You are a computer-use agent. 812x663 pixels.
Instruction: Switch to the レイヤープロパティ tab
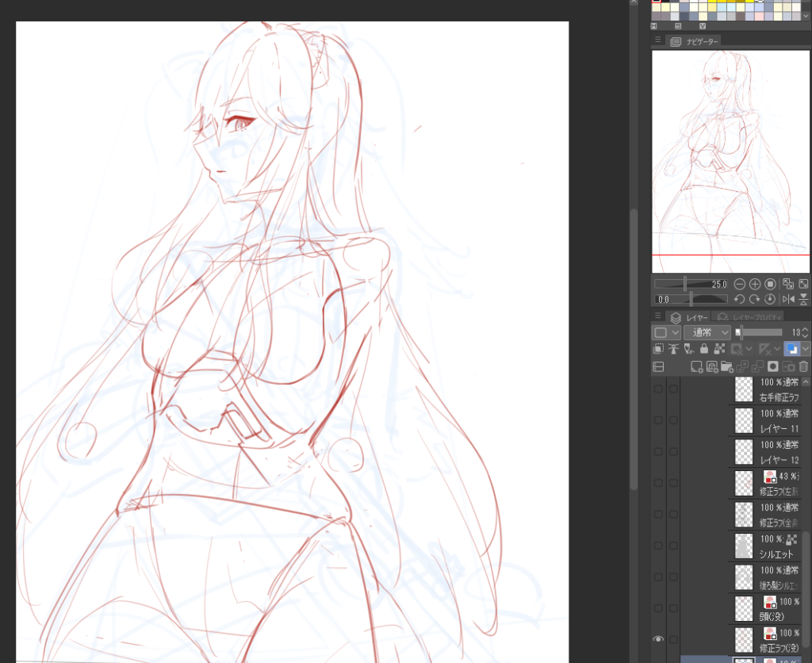click(x=753, y=317)
